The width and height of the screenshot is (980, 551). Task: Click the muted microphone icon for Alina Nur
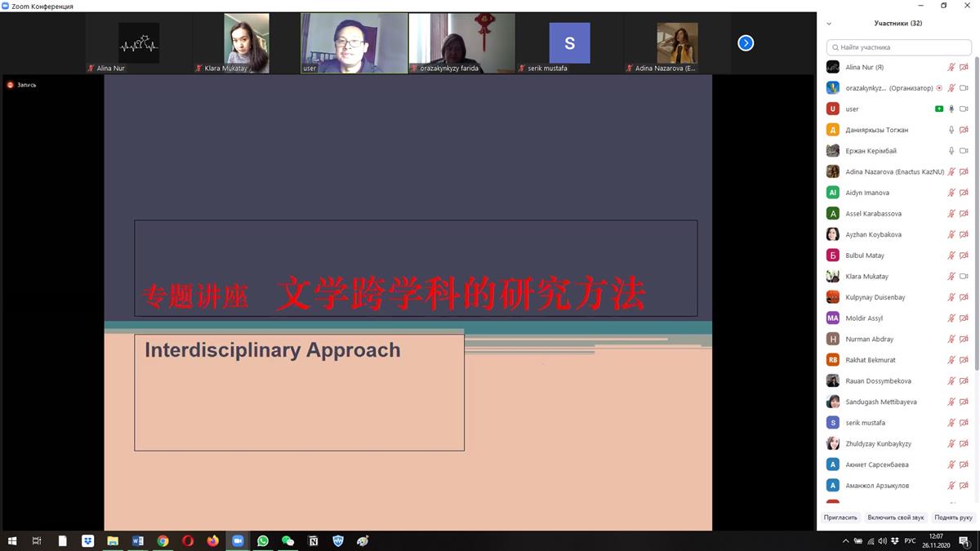click(x=951, y=68)
